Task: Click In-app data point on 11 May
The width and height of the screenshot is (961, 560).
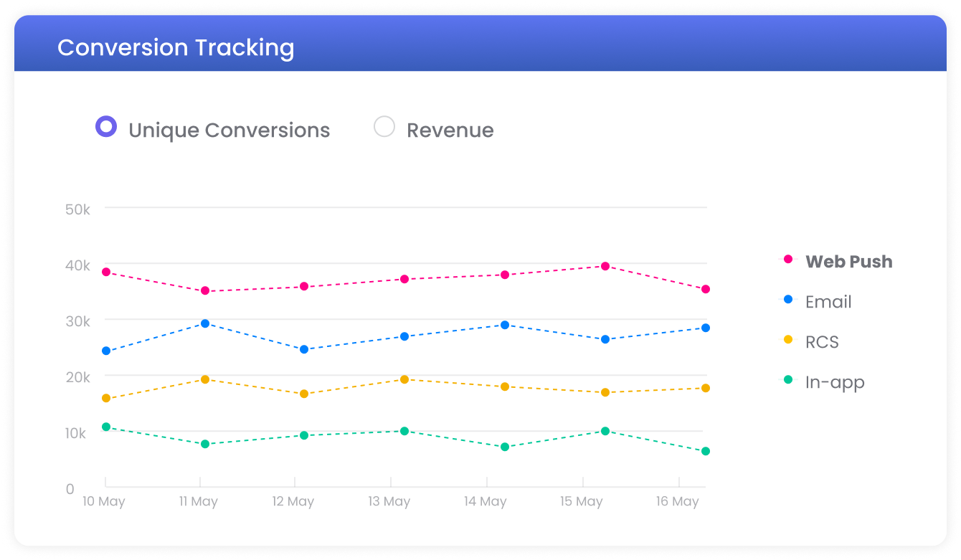Action: (205, 444)
